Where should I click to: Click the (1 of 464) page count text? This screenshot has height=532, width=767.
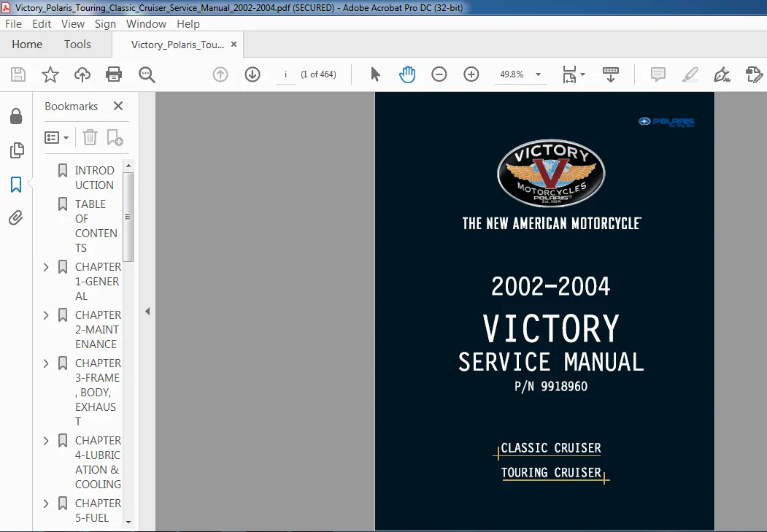pos(318,74)
